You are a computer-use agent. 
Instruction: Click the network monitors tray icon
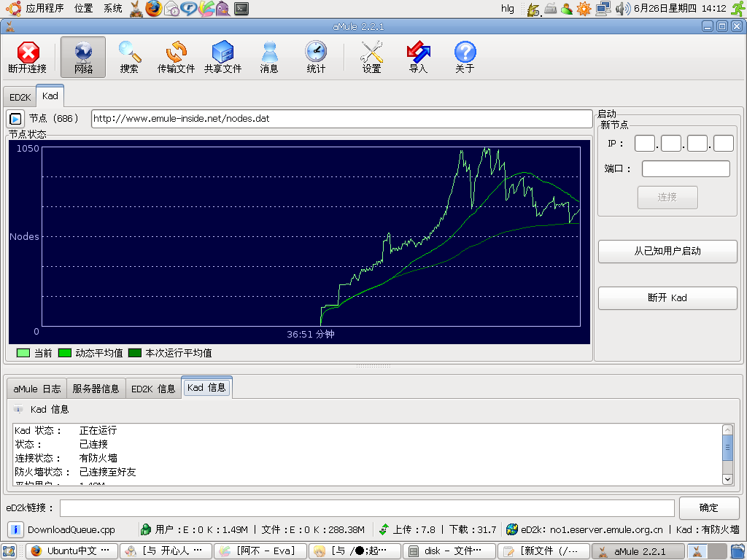[603, 8]
